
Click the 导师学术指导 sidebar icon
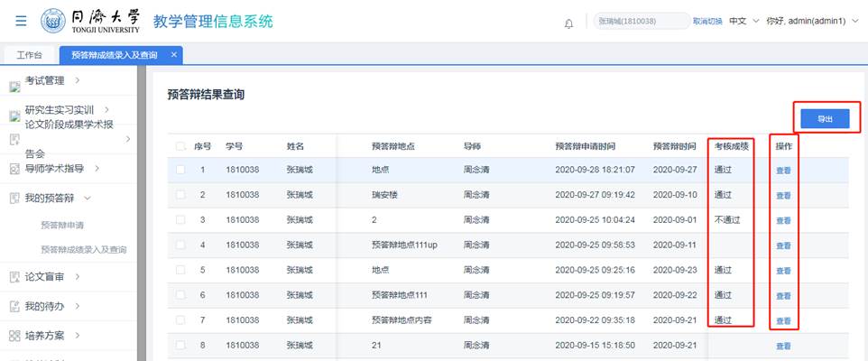click(14, 169)
